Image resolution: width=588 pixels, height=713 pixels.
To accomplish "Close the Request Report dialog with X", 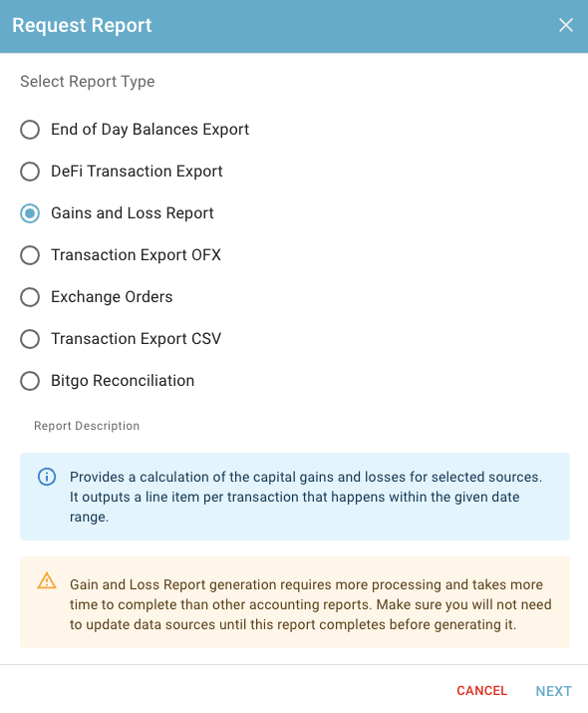I will pyautogui.click(x=566, y=25).
